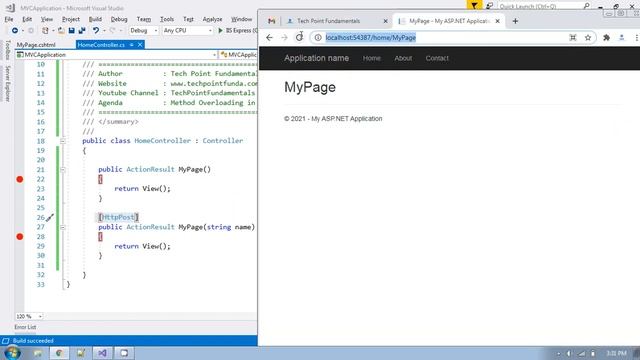This screenshot has height=360, width=640.
Task: Switch to the MyPage.cshtml editor tab
Action: (x=36, y=45)
